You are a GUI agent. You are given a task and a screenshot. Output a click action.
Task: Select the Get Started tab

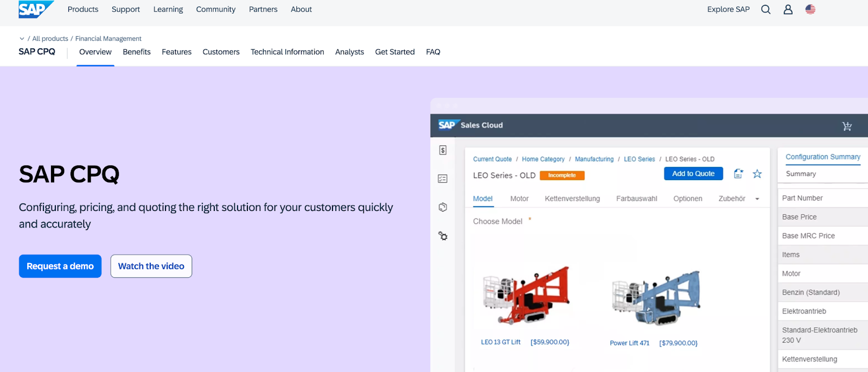pyautogui.click(x=395, y=52)
